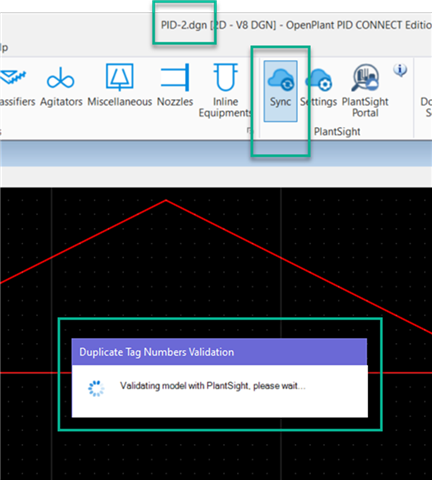The image size is (432, 480).
Task: Launch the PlantSight Portal
Action: tap(365, 91)
